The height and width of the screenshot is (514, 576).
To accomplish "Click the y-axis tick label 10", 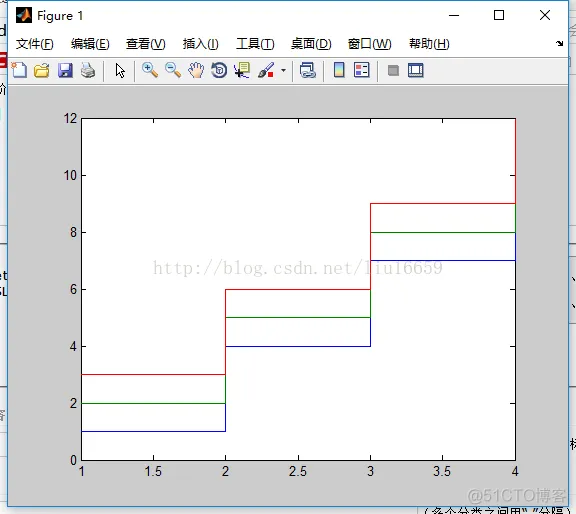I will pos(70,175).
